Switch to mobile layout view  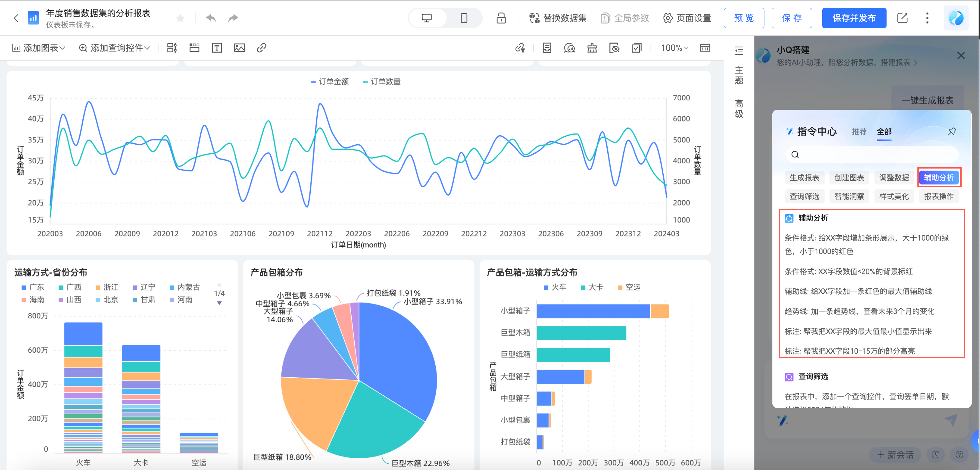(x=464, y=18)
